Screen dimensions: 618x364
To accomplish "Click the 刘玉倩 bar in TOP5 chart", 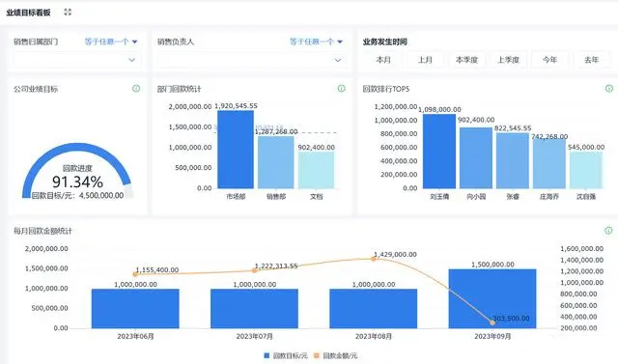I will 439,152.
